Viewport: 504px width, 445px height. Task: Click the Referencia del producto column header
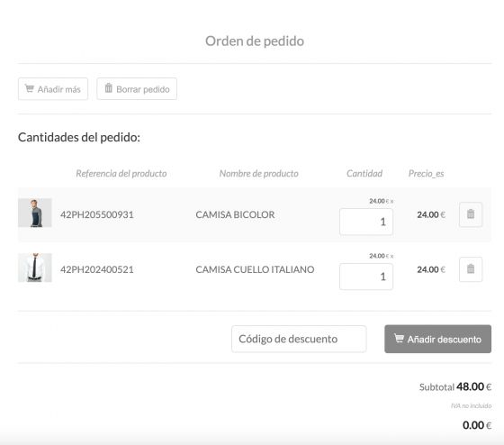121,174
